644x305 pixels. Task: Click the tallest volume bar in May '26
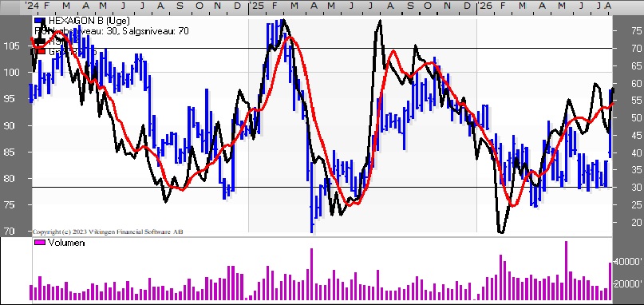pyautogui.click(x=566, y=271)
